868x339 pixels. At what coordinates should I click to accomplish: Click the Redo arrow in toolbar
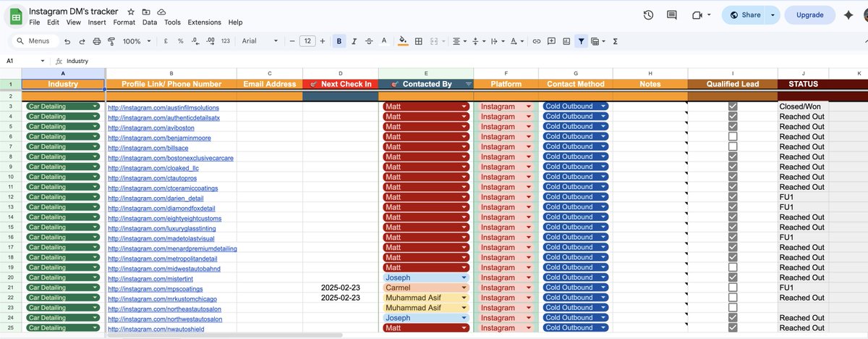click(82, 41)
